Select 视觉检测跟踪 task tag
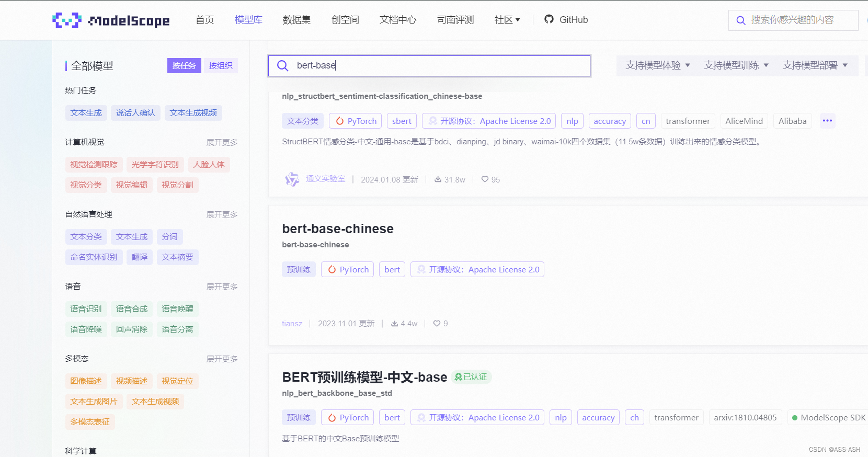Image resolution: width=868 pixels, height=457 pixels. 94,165
